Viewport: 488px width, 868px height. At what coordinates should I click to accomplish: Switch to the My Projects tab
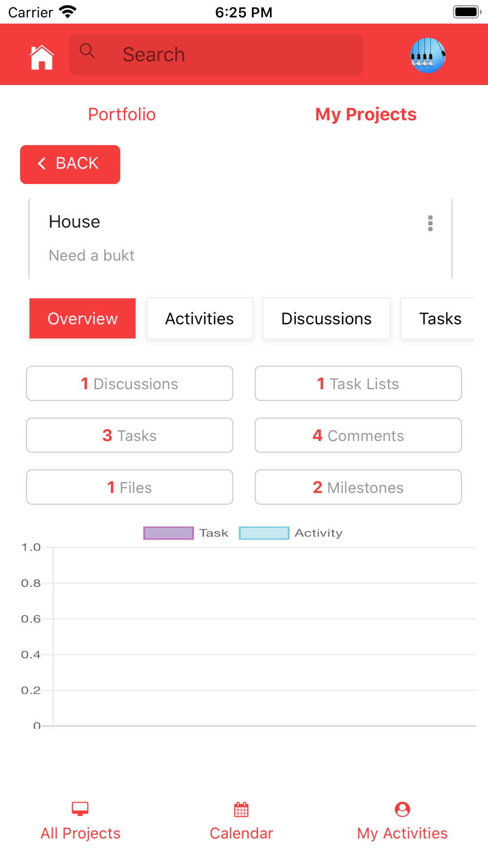[366, 114]
